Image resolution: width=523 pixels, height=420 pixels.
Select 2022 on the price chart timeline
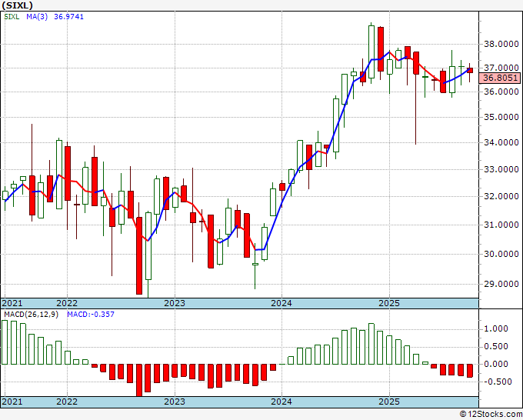(x=67, y=303)
